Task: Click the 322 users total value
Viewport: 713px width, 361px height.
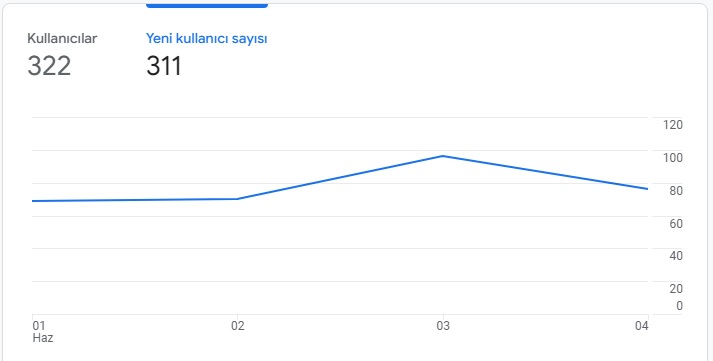Action: 49,66
